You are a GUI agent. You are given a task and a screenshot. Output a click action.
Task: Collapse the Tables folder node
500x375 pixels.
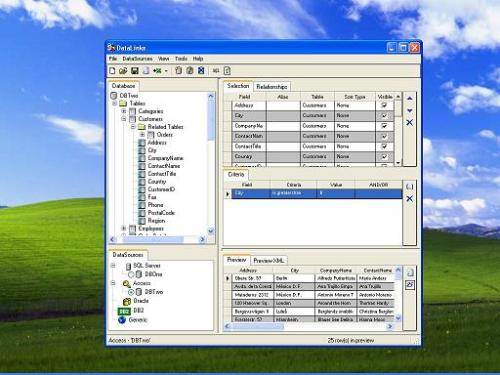pos(114,103)
